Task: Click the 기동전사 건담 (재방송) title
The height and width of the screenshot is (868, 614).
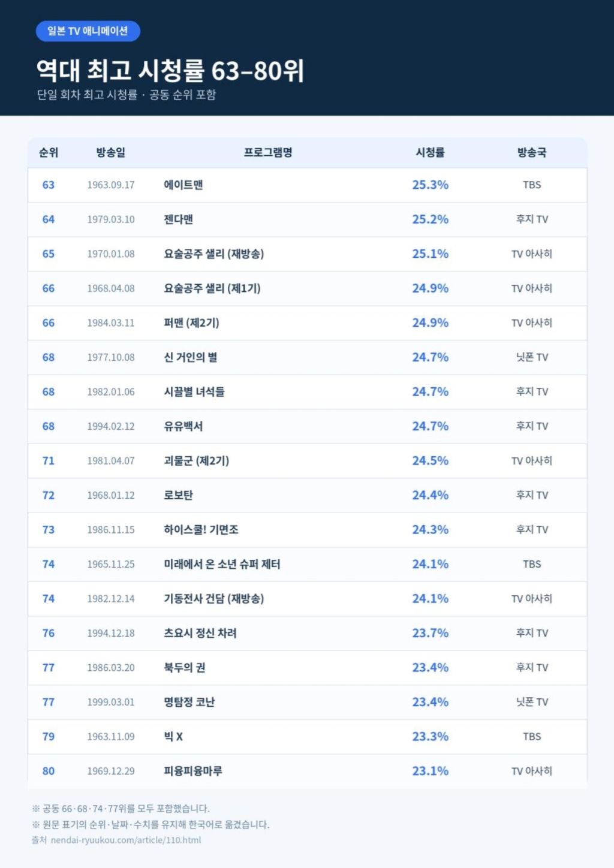Action: [214, 599]
